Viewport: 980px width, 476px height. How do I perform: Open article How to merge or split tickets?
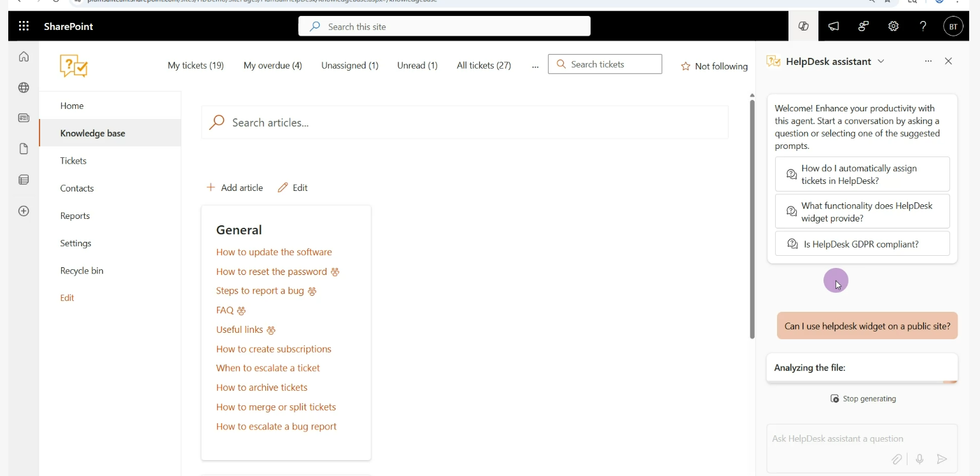pos(276,407)
